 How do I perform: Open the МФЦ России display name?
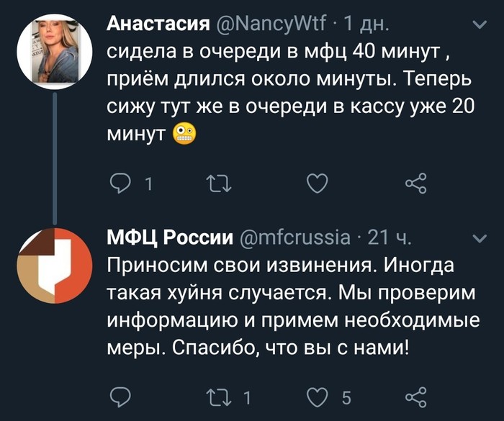[x=170, y=237]
